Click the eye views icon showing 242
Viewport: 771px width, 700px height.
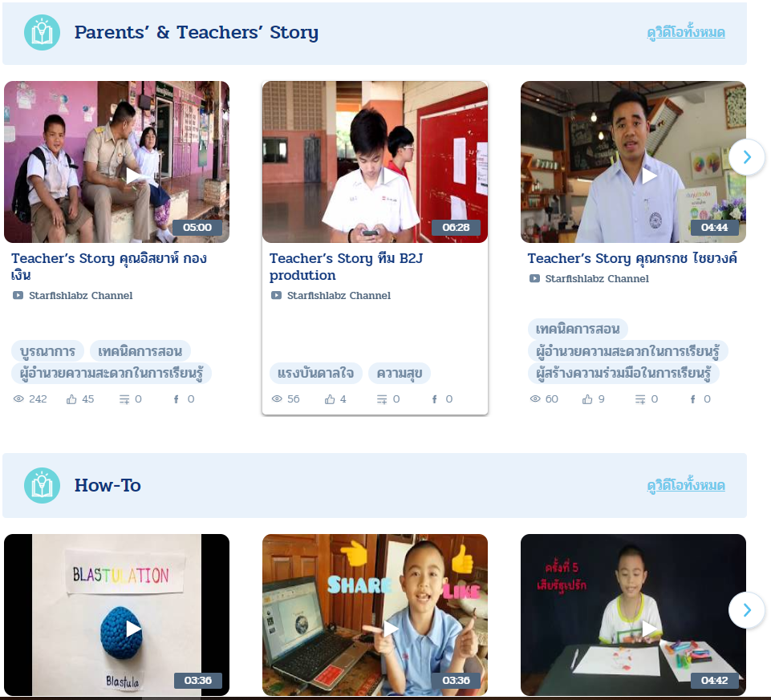pyautogui.click(x=18, y=399)
